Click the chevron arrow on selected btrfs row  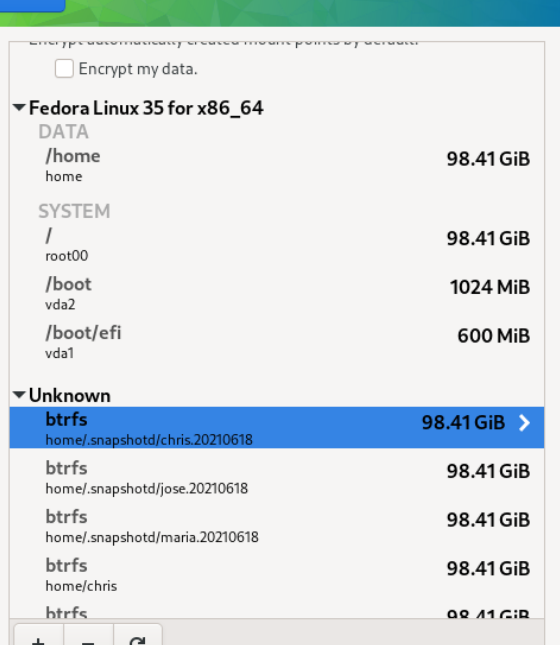point(525,423)
